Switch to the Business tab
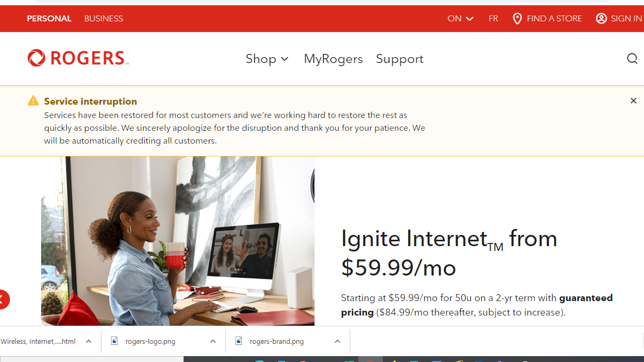 tap(104, 19)
